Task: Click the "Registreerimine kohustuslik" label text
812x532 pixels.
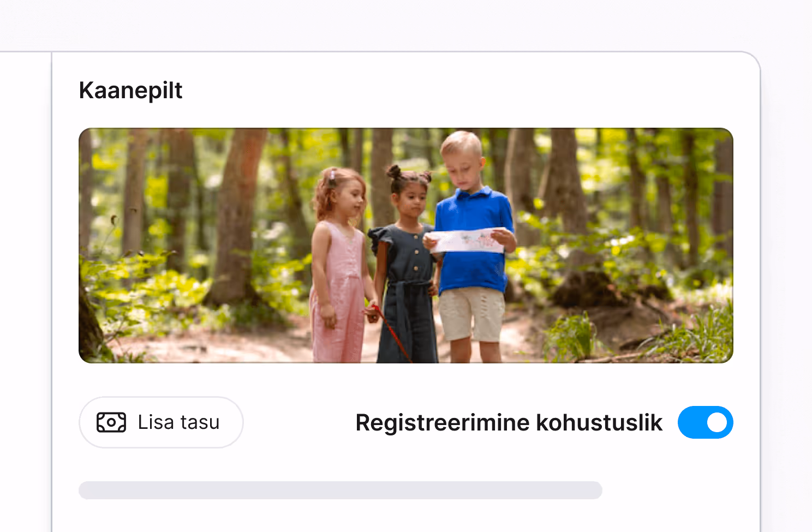Action: pyautogui.click(x=509, y=423)
